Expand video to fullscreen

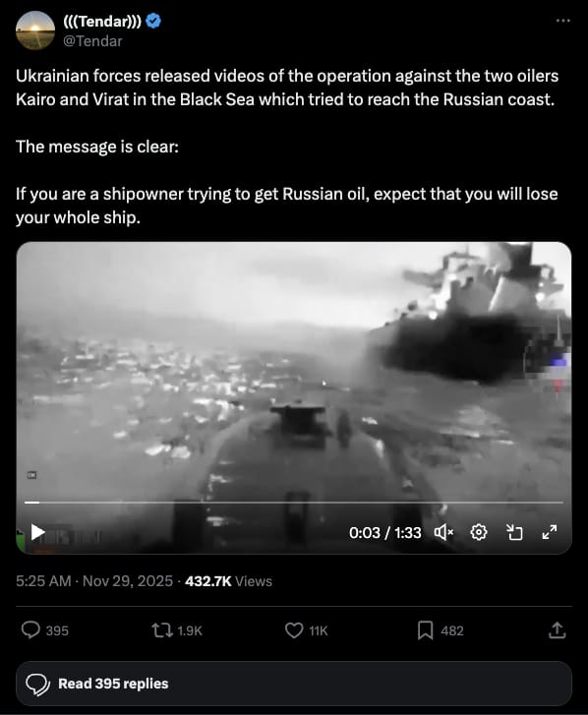(x=550, y=532)
